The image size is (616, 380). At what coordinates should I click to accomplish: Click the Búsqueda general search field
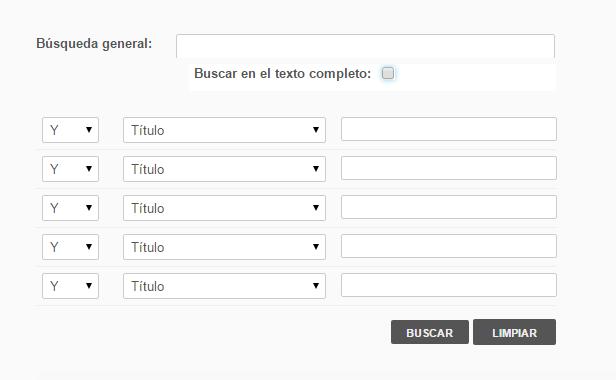click(x=365, y=46)
